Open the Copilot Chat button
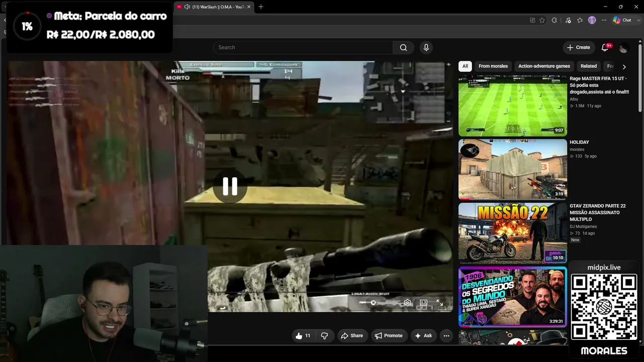 coord(622,20)
